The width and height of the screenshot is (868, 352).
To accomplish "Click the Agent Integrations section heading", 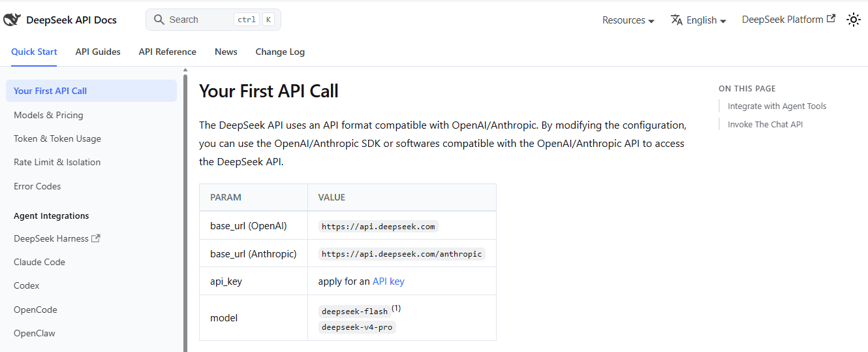I will point(51,216).
